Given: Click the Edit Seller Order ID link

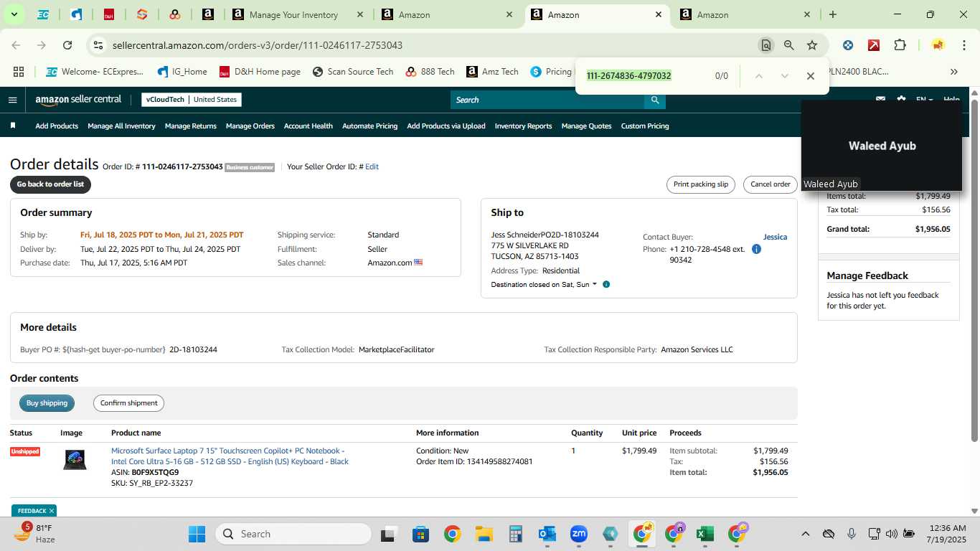Looking at the screenshot, I should tap(372, 166).
